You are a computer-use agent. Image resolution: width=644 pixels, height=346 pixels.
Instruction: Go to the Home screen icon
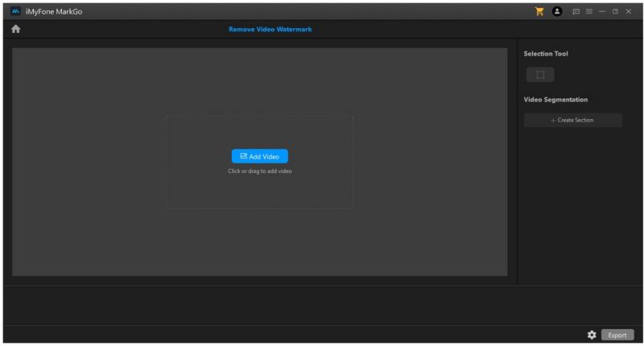pyautogui.click(x=15, y=29)
